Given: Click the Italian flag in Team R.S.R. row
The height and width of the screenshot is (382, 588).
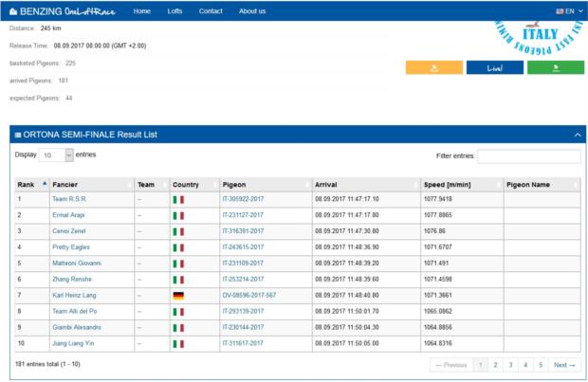Looking at the screenshot, I should click(x=177, y=200).
